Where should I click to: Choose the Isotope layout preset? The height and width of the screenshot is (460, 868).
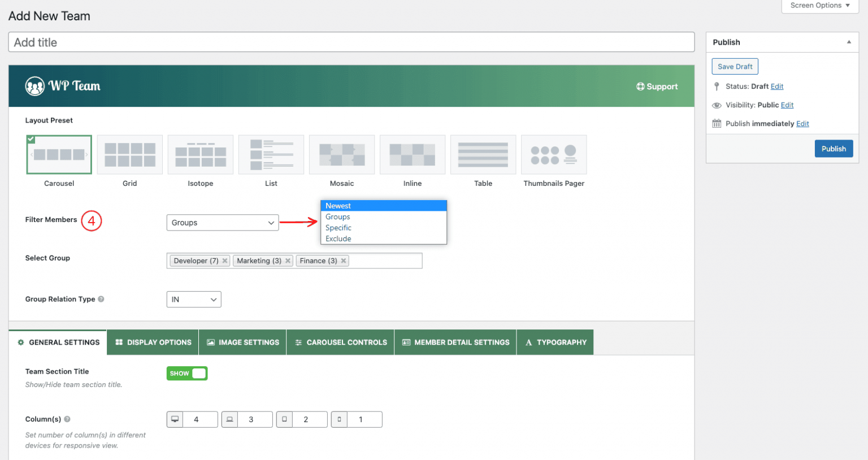(200, 154)
